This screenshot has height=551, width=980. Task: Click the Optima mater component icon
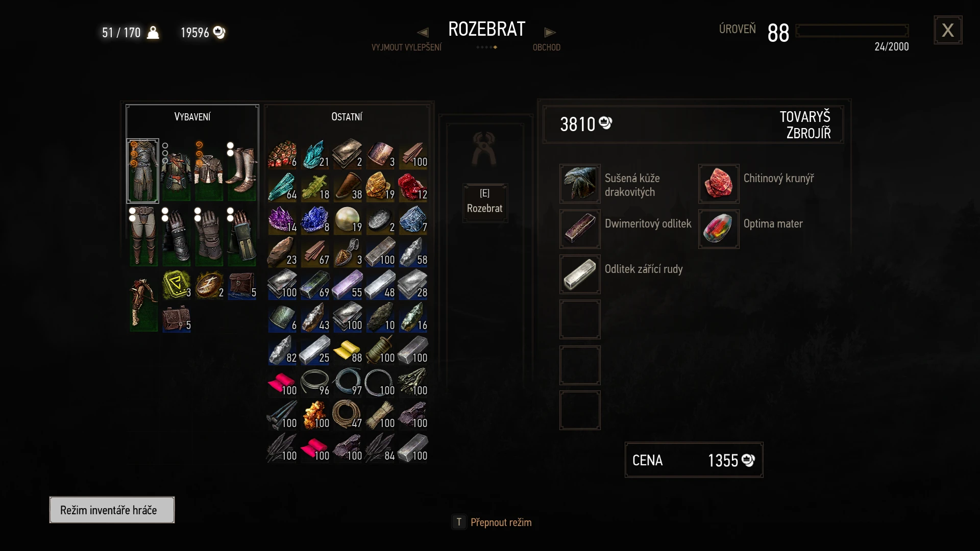[x=719, y=229]
